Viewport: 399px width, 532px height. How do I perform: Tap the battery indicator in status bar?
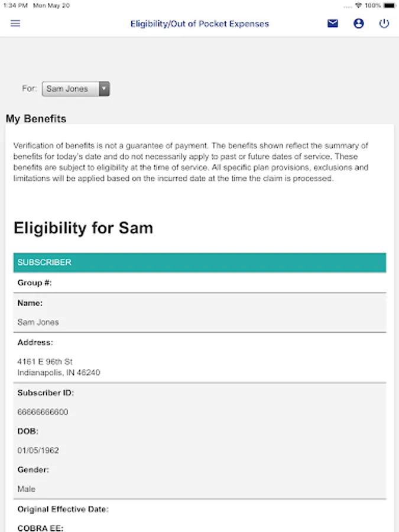[x=389, y=5]
